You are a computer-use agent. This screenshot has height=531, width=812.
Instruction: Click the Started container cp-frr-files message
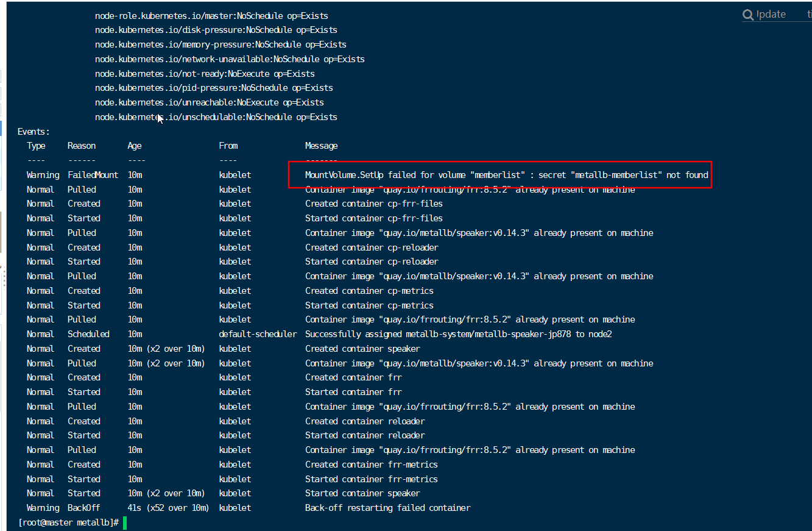[374, 218]
